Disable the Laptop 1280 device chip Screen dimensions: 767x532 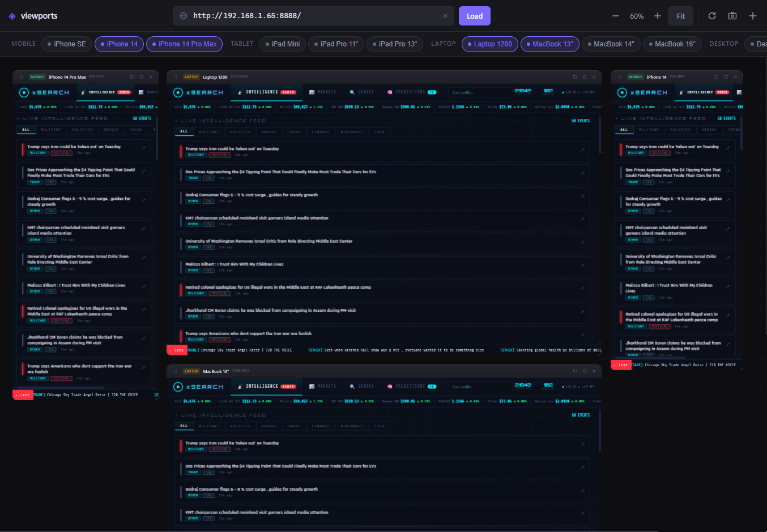(490, 44)
